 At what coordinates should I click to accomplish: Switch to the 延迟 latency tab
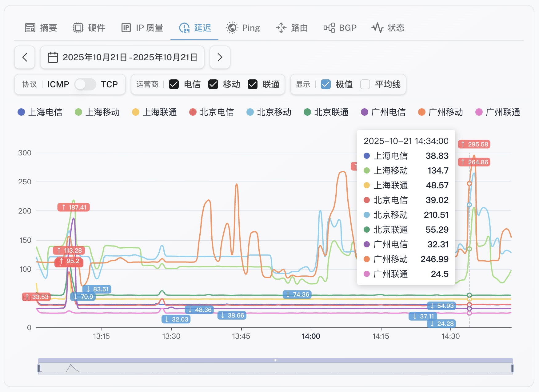coord(195,28)
